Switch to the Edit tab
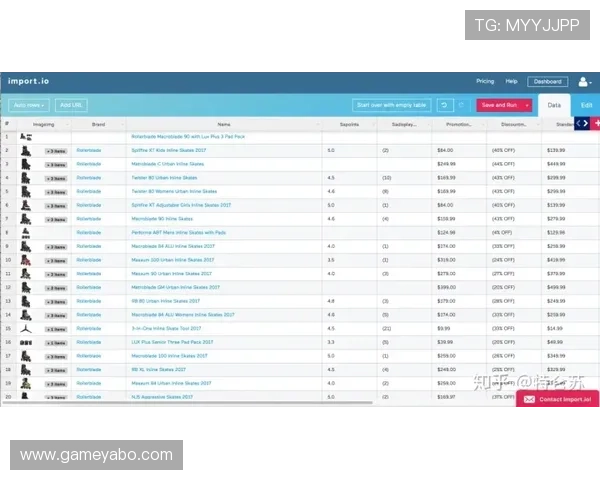Viewport: 600px width, 480px height. [x=586, y=104]
